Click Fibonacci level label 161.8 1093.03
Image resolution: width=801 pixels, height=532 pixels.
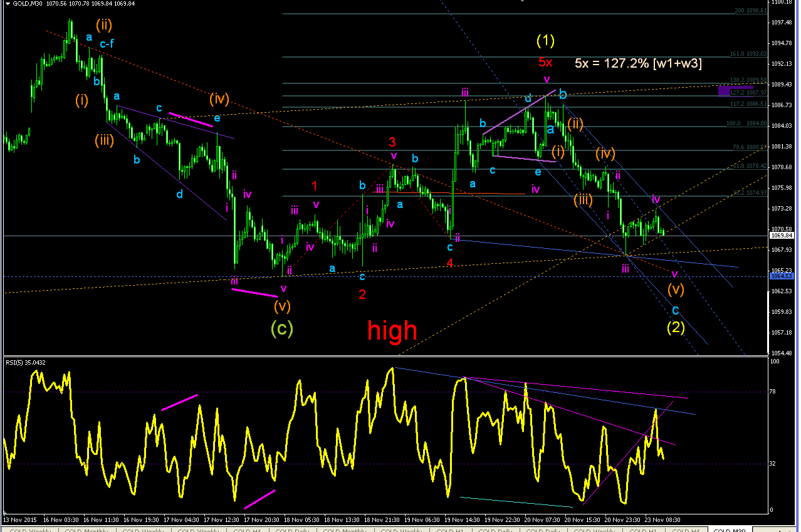(748, 54)
